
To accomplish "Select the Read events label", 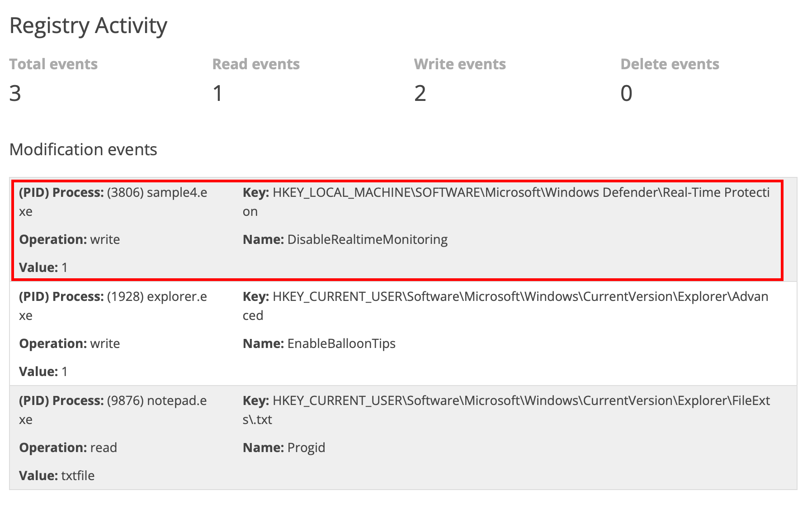I will (x=256, y=64).
